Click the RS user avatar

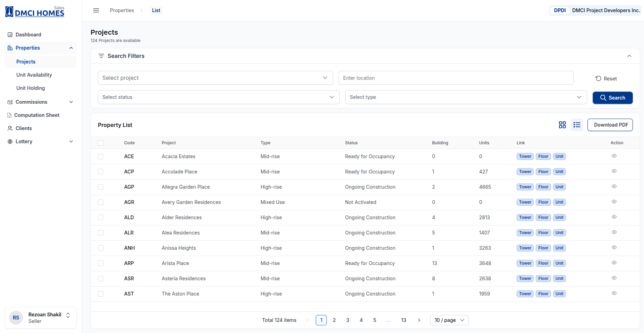coord(16,318)
